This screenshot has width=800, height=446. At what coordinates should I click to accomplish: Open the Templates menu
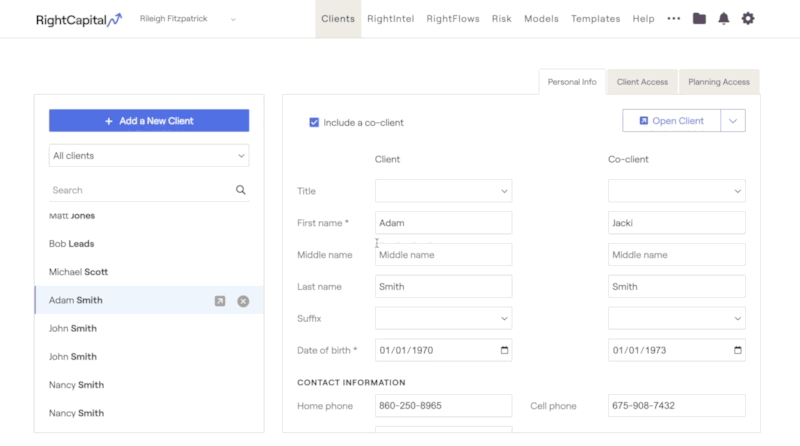[595, 19]
